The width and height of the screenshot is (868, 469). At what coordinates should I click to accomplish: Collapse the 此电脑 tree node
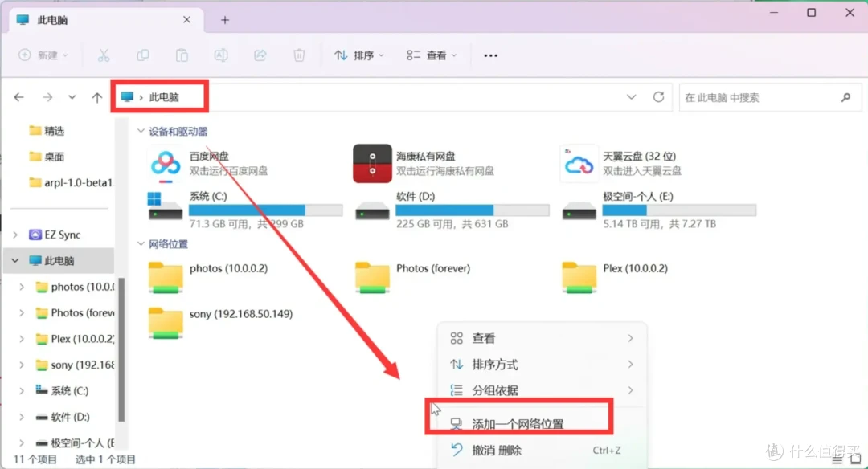tap(15, 260)
